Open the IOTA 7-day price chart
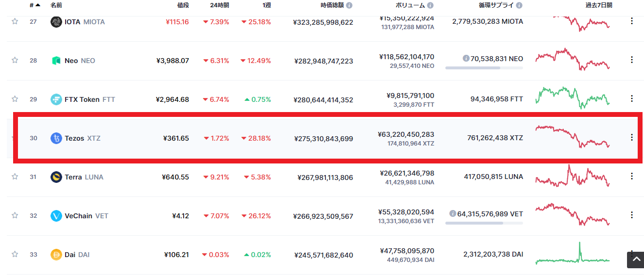Screen dimensions: 644x276 pyautogui.click(x=573, y=23)
